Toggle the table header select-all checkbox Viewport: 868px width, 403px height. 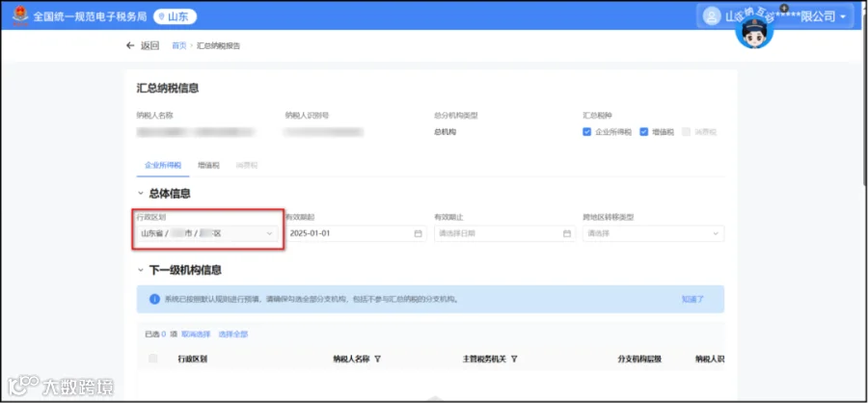coord(153,359)
